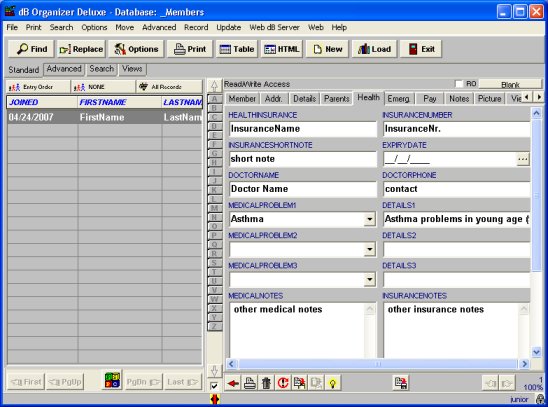Click the EXPIRYDATE ellipsis picker button
This screenshot has height=407, width=548.
pos(523,159)
